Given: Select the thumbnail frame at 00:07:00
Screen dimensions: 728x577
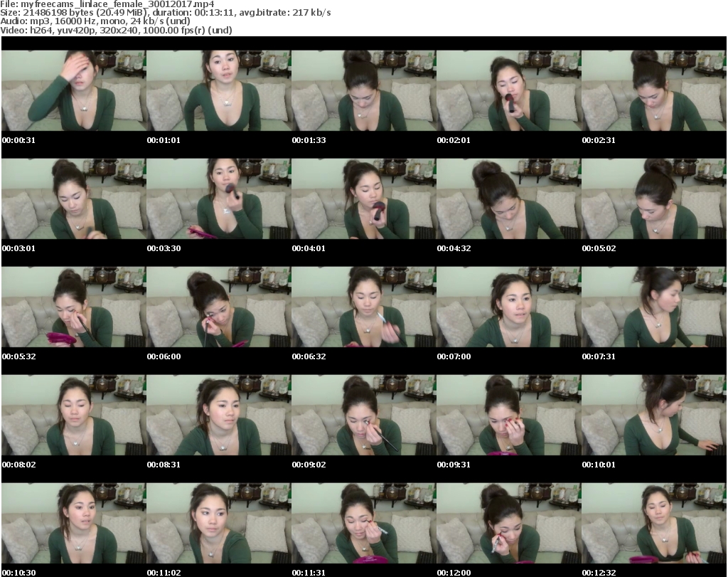Looking at the screenshot, I should click(509, 307).
